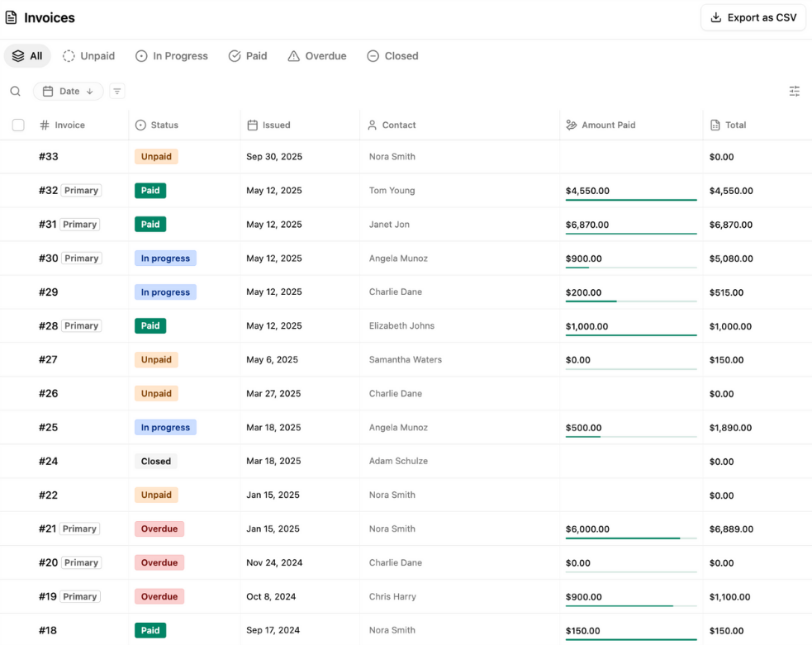
Task: Click the person icon in Contact header
Action: (372, 125)
